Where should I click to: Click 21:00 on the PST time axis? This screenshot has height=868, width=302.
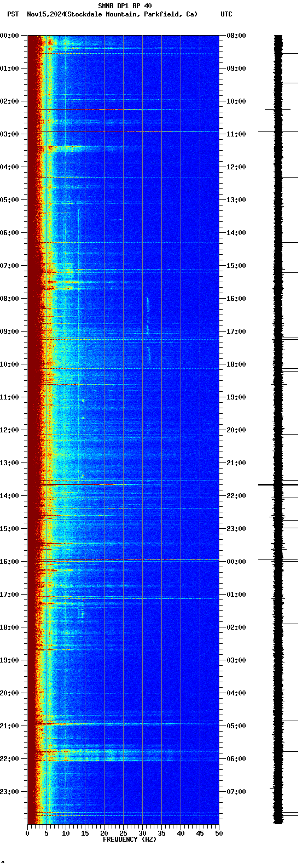click(x=9, y=726)
